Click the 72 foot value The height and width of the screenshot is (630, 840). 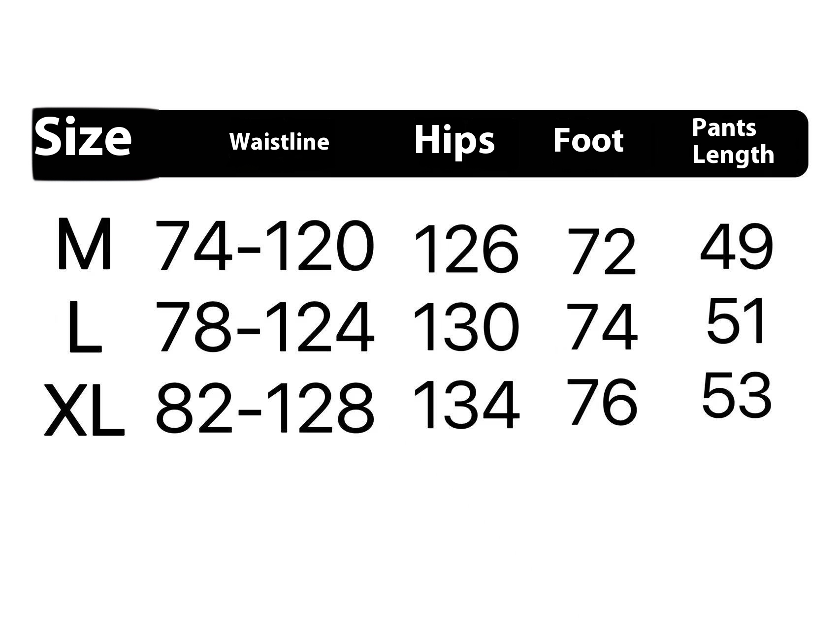(x=603, y=252)
